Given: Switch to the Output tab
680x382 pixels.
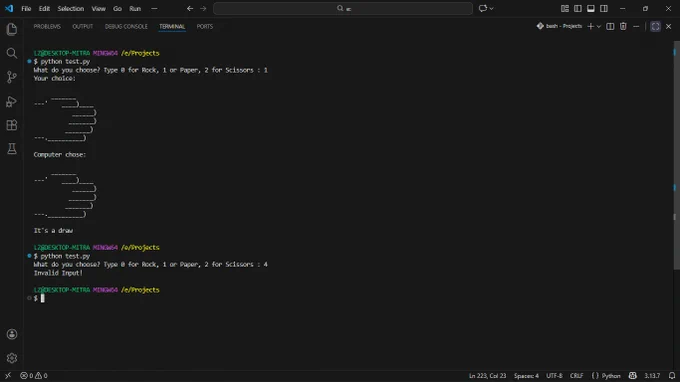Looking at the screenshot, I should [x=82, y=26].
